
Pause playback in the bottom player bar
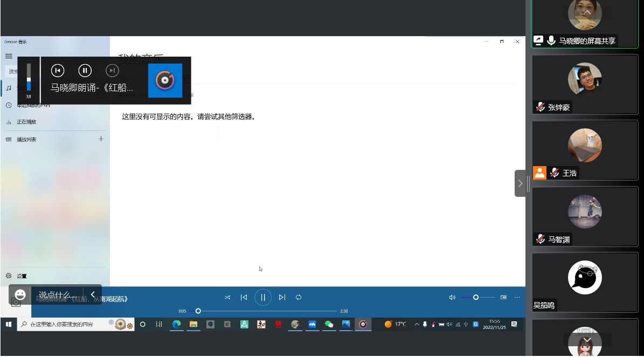click(x=263, y=297)
